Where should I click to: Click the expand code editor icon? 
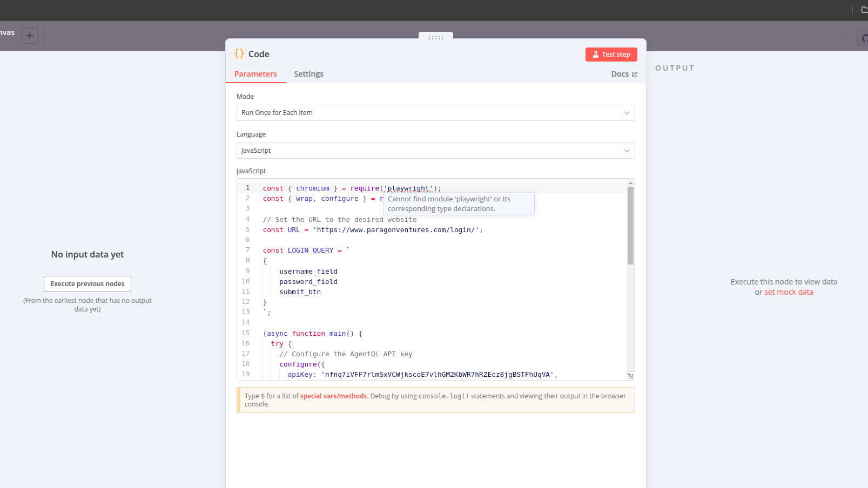[x=630, y=376]
